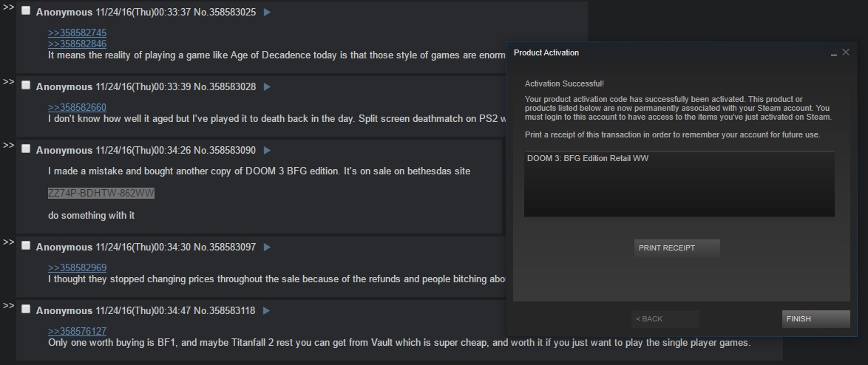Click the PRINT RECEIPT button
868x365 pixels.
(x=677, y=248)
